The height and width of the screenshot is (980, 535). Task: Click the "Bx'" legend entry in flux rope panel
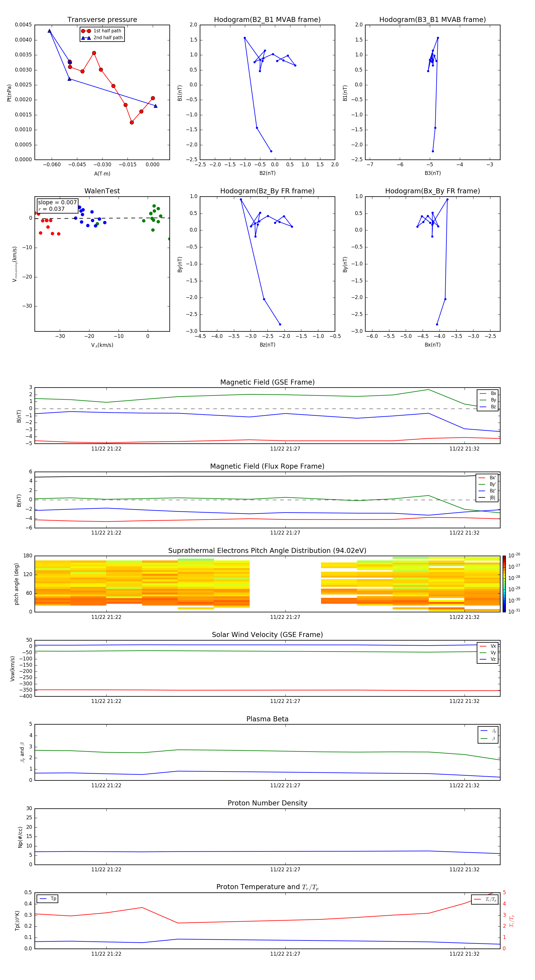click(487, 478)
